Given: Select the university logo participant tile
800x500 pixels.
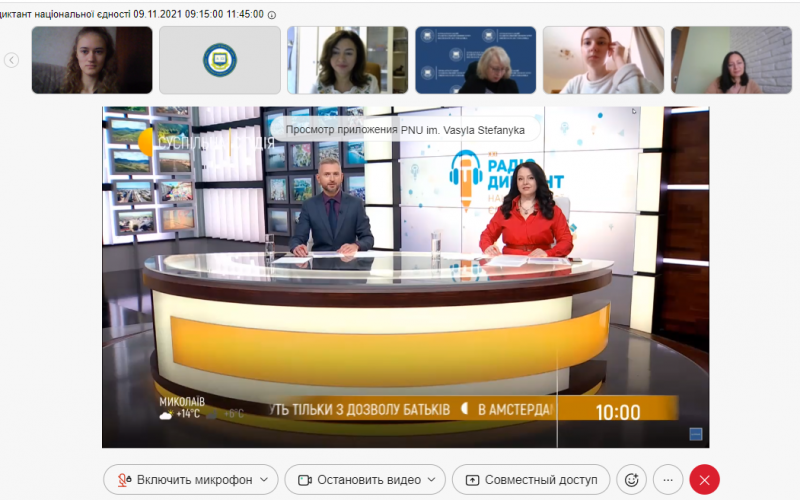Looking at the screenshot, I should 220,60.
